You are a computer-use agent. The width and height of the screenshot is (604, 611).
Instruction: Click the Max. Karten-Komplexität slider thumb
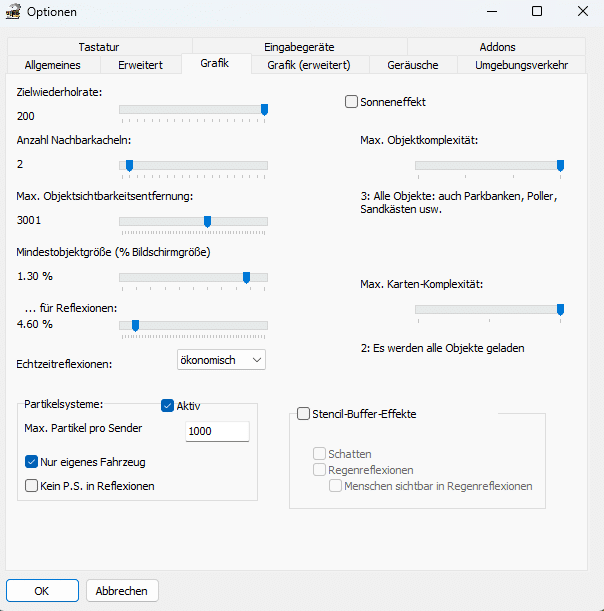click(560, 310)
